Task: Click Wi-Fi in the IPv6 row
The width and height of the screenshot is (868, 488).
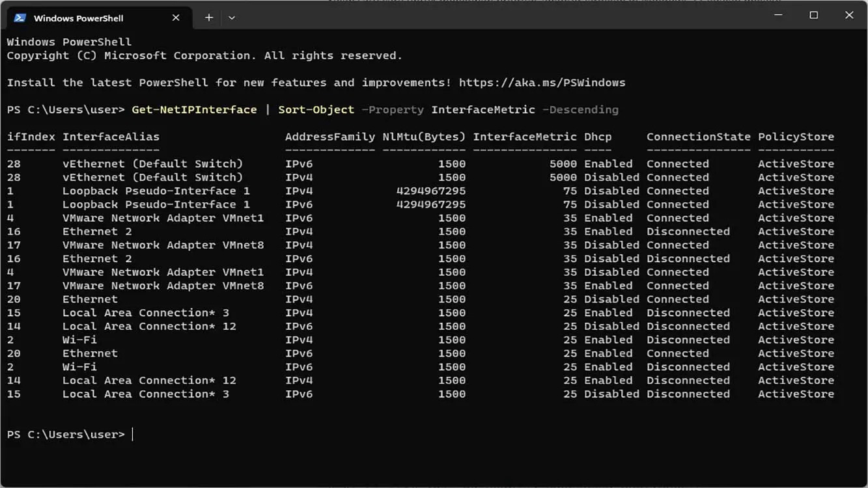Action: 79,367
